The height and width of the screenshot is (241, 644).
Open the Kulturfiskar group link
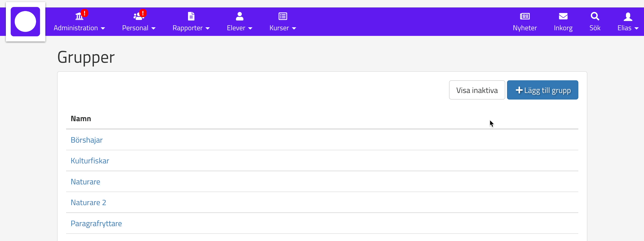point(90,161)
